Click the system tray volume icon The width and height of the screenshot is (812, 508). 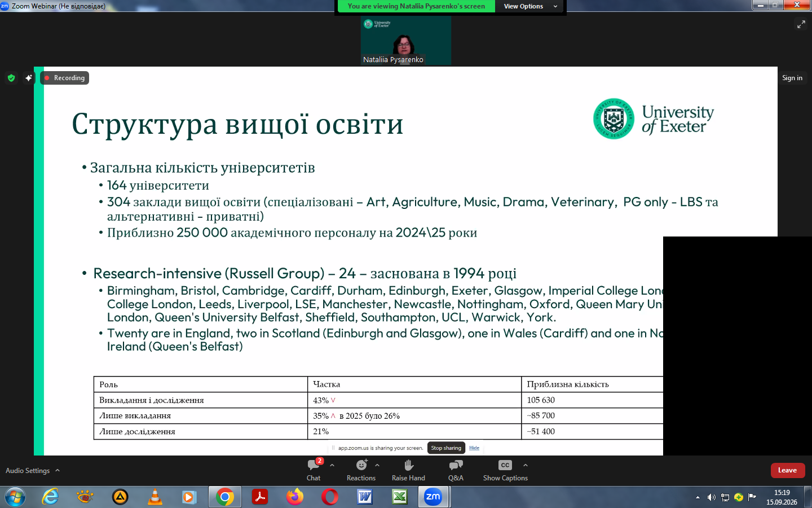click(711, 497)
